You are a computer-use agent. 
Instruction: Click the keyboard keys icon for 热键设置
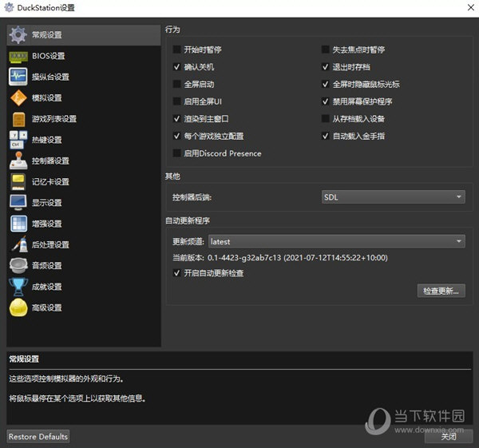pyautogui.click(x=18, y=140)
